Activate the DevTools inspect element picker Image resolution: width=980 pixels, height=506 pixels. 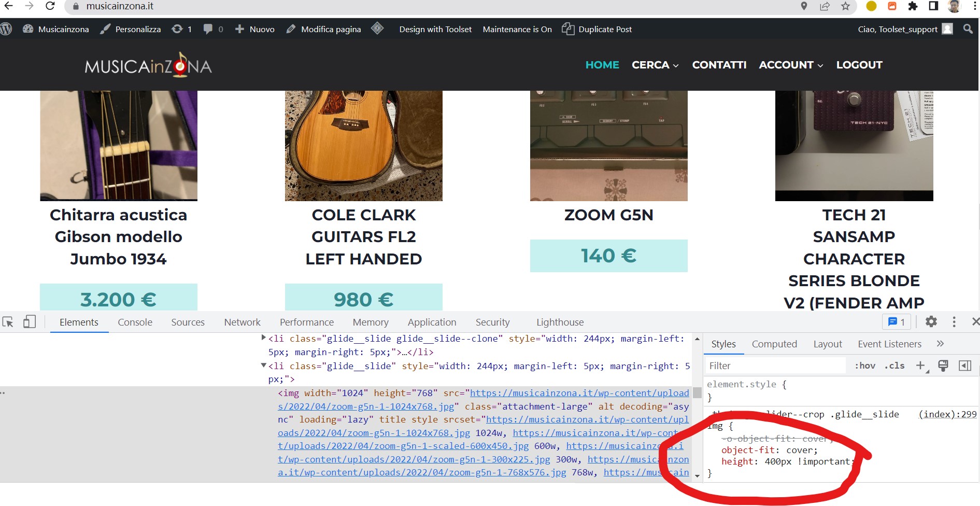pyautogui.click(x=8, y=322)
